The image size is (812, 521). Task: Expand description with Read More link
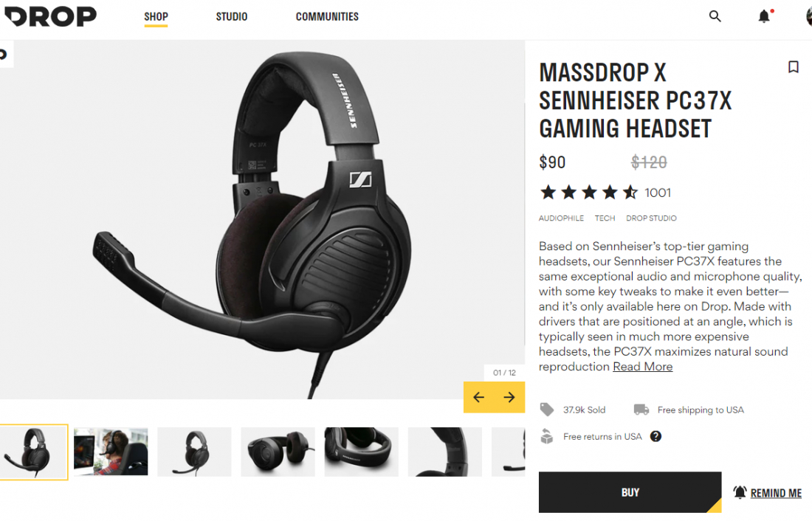(643, 367)
